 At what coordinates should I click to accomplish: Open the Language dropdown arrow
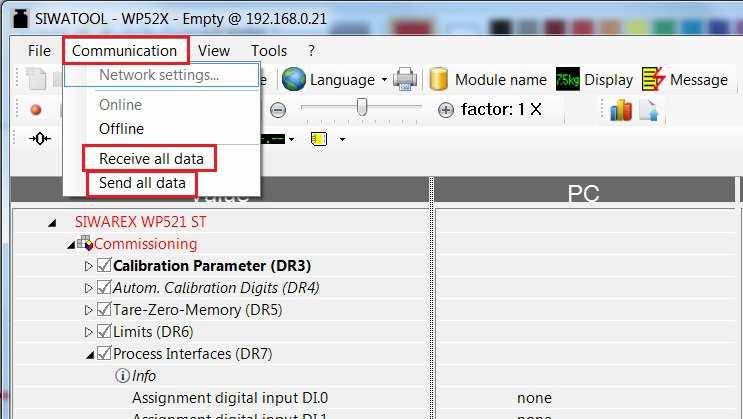[384, 80]
